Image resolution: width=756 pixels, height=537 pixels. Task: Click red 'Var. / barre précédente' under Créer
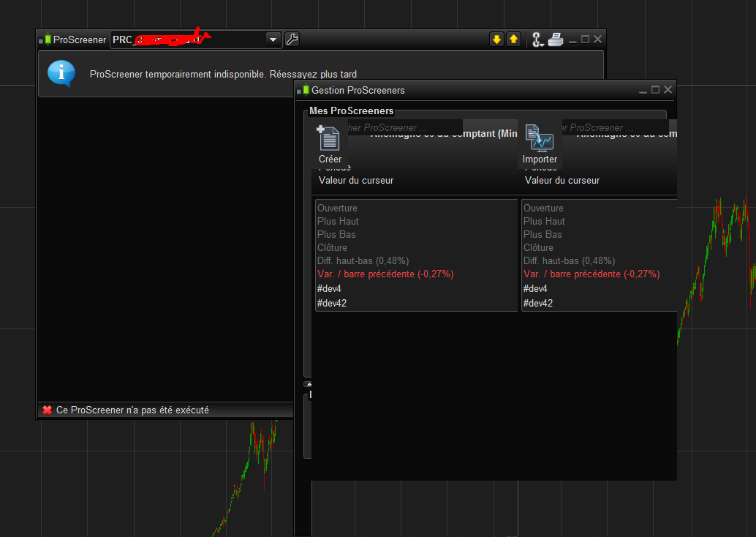click(x=385, y=274)
